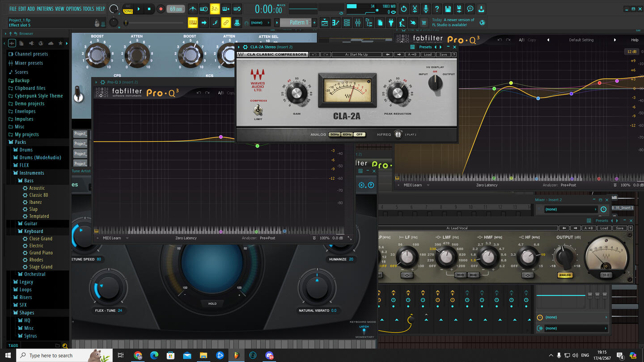Click the floppy disk save icon
The height and width of the screenshot is (362, 644).
pyautogui.click(x=448, y=9)
